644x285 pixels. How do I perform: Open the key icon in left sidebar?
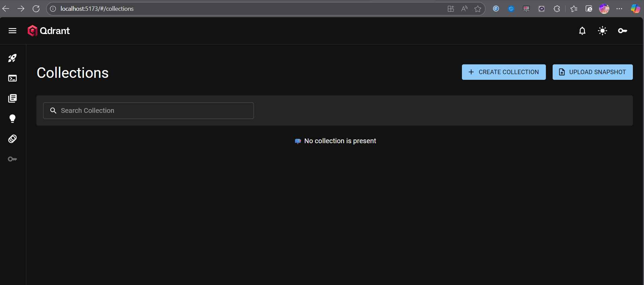[x=12, y=159]
